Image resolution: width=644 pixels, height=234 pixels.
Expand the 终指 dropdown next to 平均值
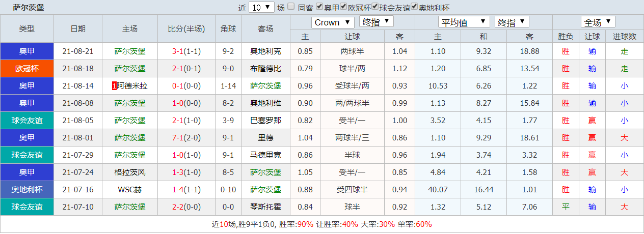(512, 22)
